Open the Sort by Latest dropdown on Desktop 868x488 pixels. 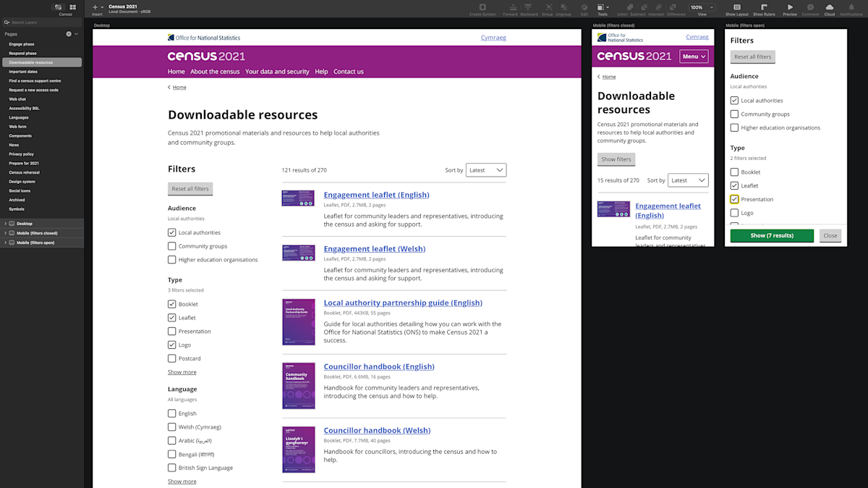pyautogui.click(x=486, y=170)
